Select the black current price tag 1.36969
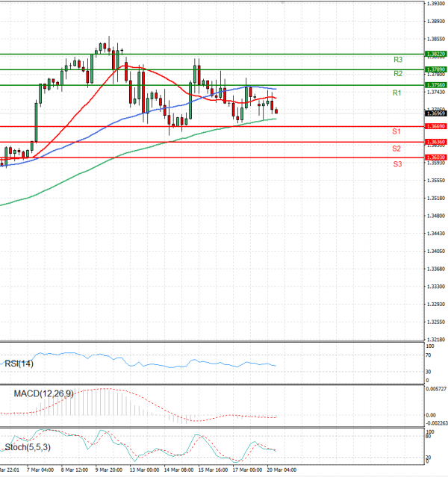448x477 pixels. click(x=435, y=113)
